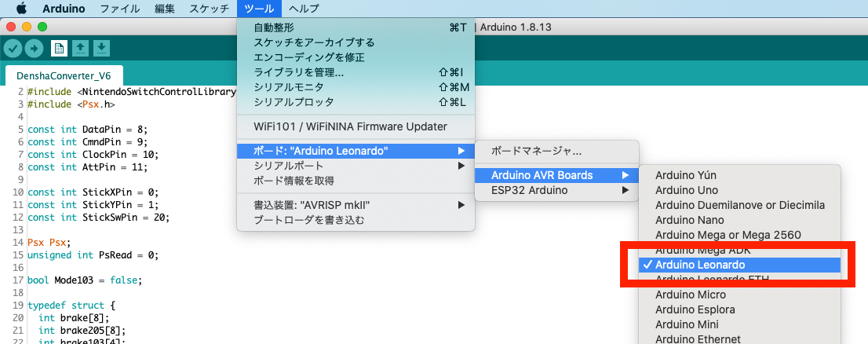
Task: Select the Arduino Yún board
Action: coord(739,175)
